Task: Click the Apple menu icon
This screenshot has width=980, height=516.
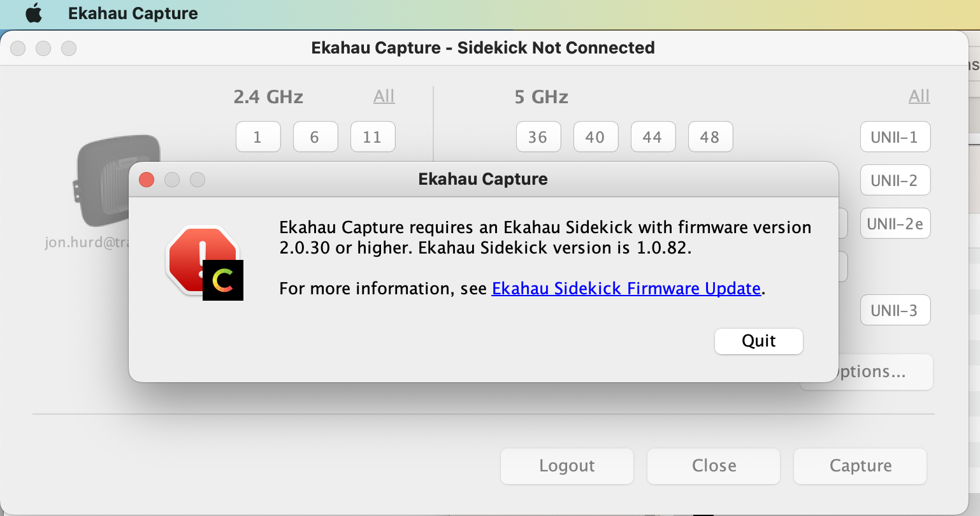Action: tap(34, 13)
